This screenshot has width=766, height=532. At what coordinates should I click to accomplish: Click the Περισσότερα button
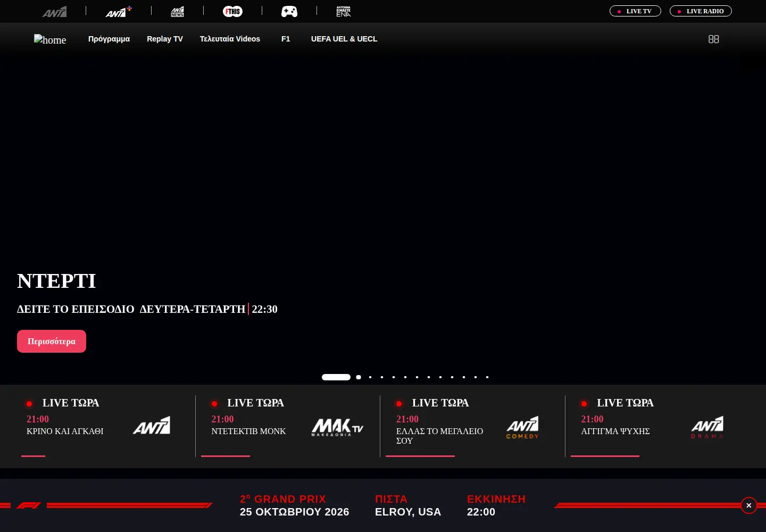pos(52,341)
